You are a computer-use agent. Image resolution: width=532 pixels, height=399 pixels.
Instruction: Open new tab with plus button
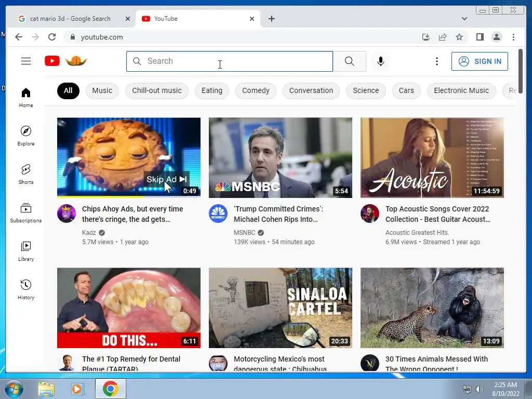271,19
